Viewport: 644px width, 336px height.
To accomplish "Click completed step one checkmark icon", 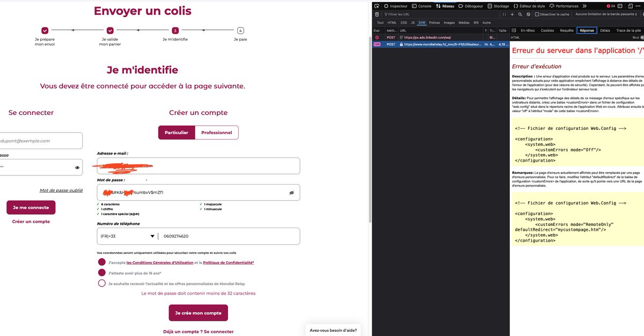I will pos(45,31).
